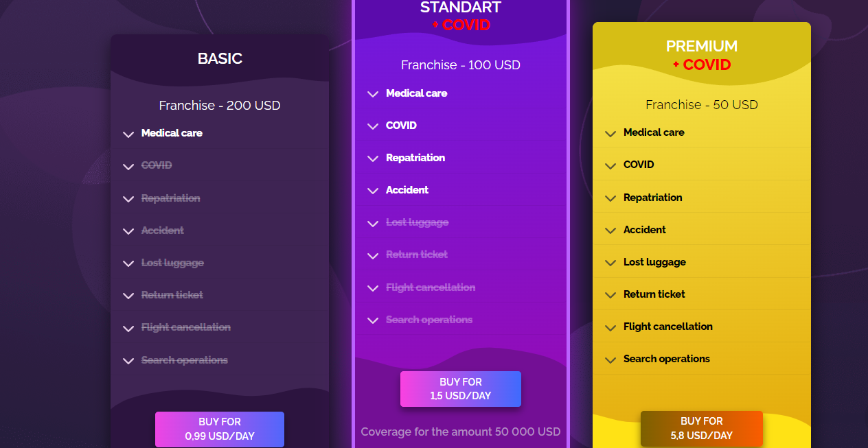Expand Return ticket in the STANDART column

pyautogui.click(x=416, y=255)
